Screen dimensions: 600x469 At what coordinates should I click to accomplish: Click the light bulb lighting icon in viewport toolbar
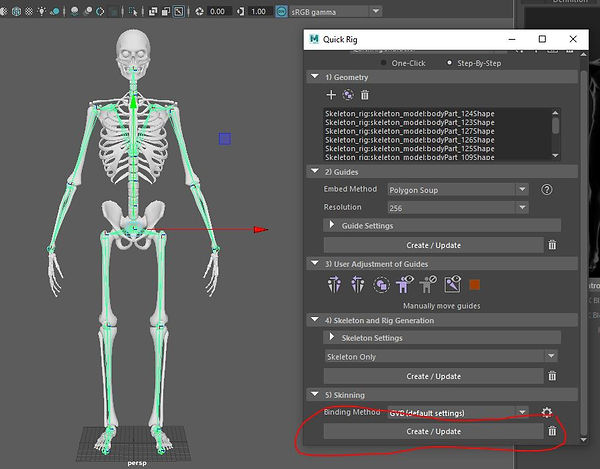coord(41,11)
